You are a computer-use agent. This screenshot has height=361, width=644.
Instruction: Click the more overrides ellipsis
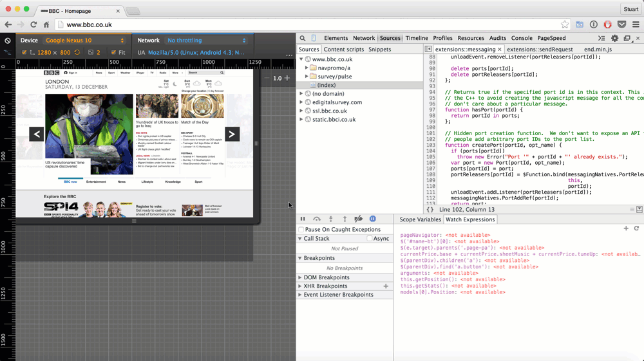289,55
